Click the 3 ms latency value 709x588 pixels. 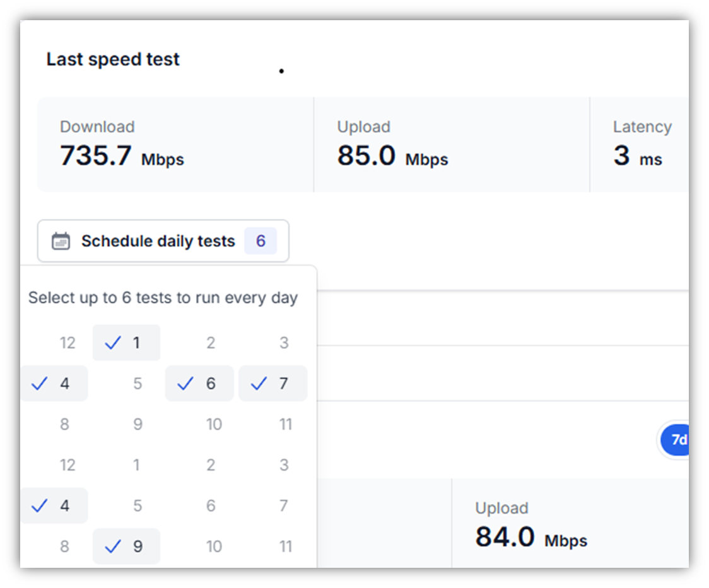coord(637,156)
